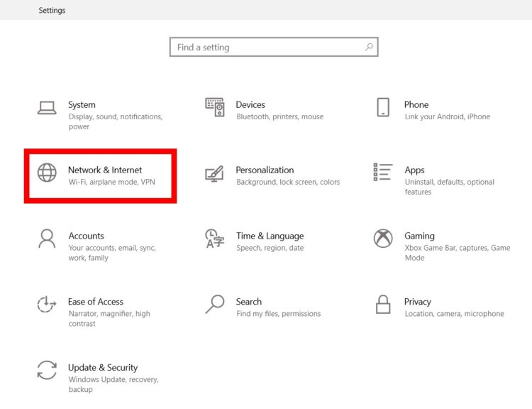This screenshot has width=532, height=409.
Task: Open the Gaming Xbox icon
Action: (x=383, y=238)
